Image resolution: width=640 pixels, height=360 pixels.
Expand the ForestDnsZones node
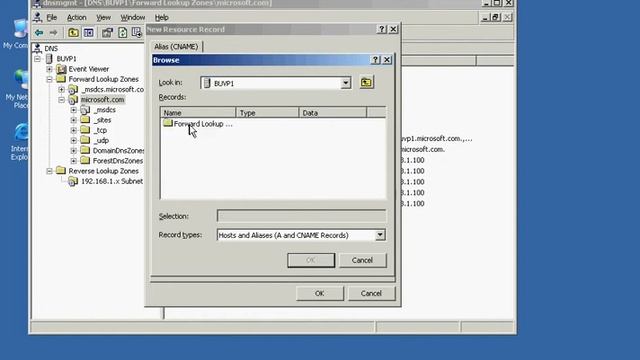point(73,161)
